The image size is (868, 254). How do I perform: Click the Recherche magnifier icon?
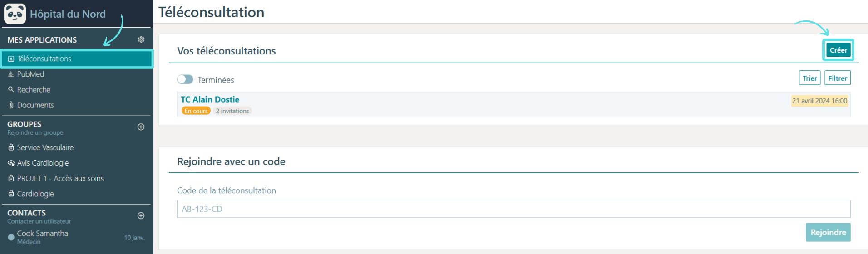pos(11,89)
